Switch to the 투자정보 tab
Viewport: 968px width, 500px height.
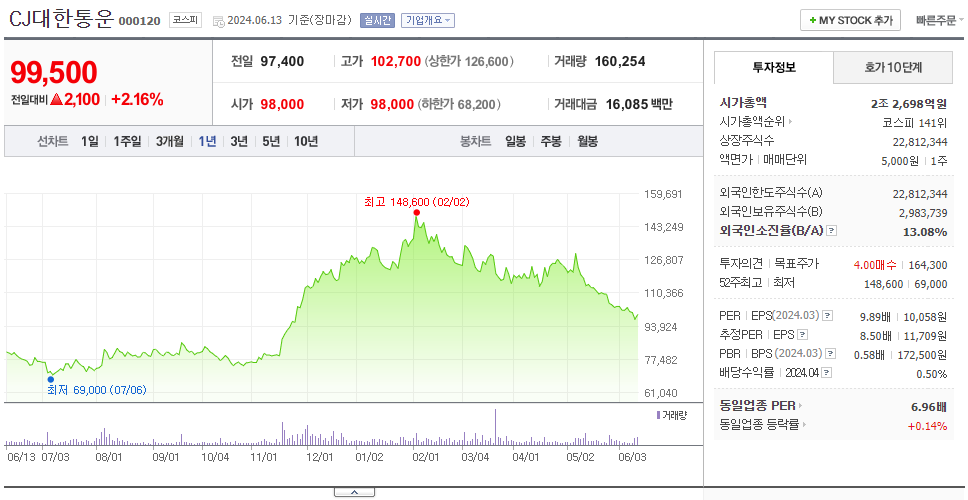(x=774, y=68)
